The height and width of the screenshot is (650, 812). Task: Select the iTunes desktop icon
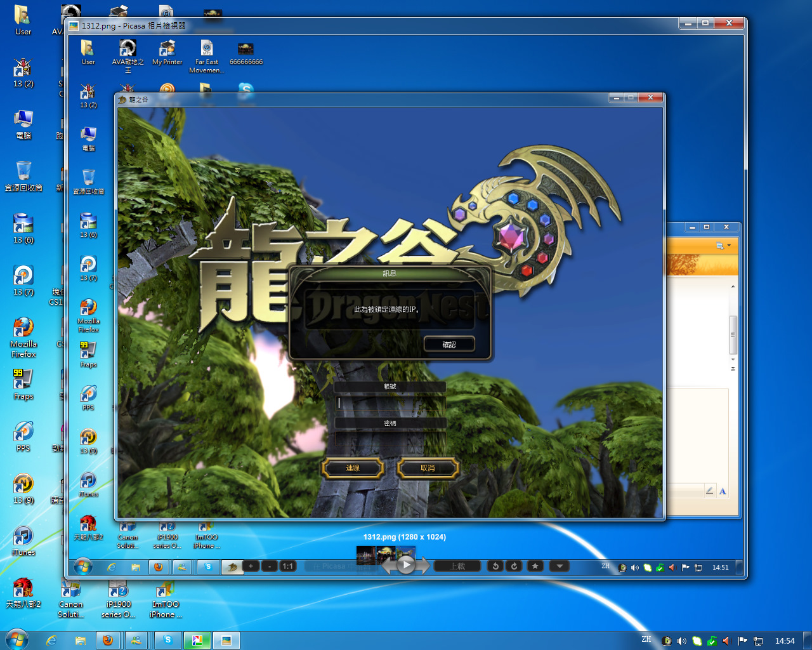click(x=23, y=541)
